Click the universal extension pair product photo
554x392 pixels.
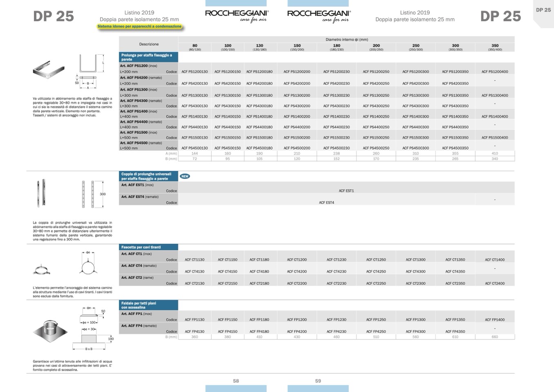[x=42, y=193]
